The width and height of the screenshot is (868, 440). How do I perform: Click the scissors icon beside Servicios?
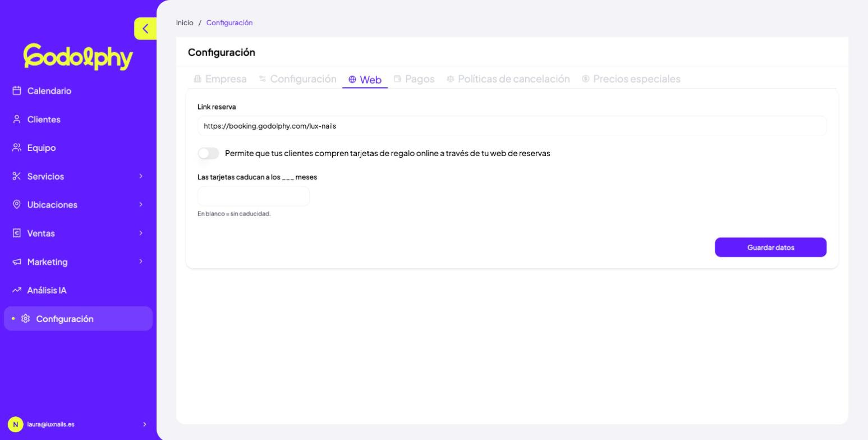coord(17,176)
